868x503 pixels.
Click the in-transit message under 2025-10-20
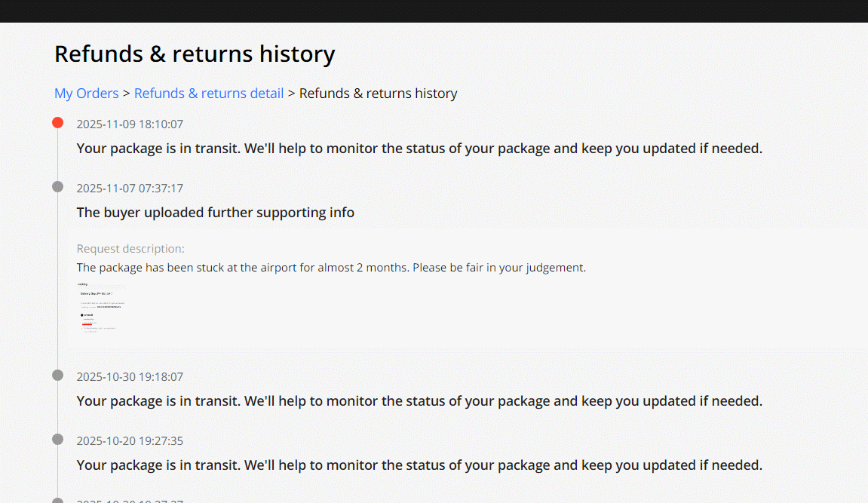click(x=419, y=465)
